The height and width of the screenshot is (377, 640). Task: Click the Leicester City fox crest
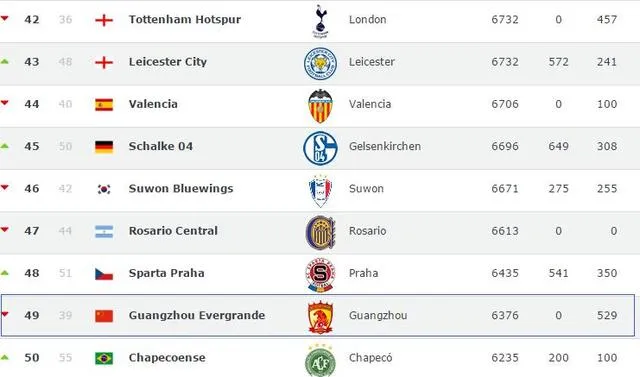tap(320, 63)
